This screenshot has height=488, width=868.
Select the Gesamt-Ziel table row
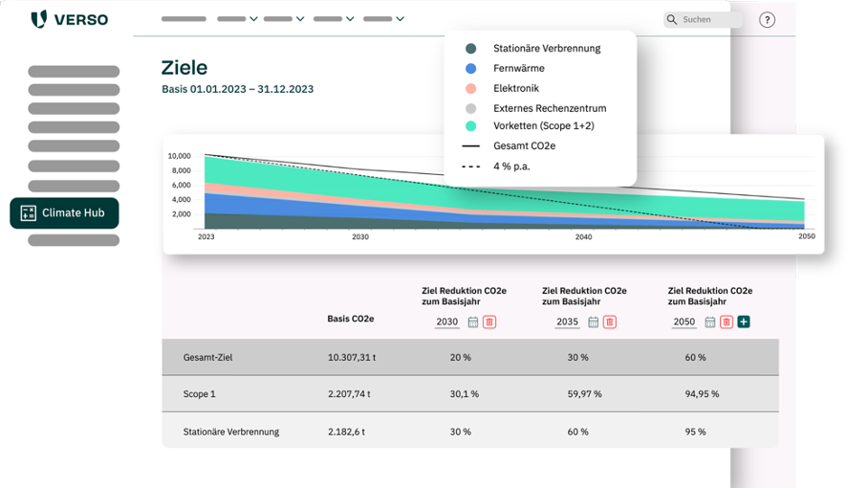click(x=469, y=357)
